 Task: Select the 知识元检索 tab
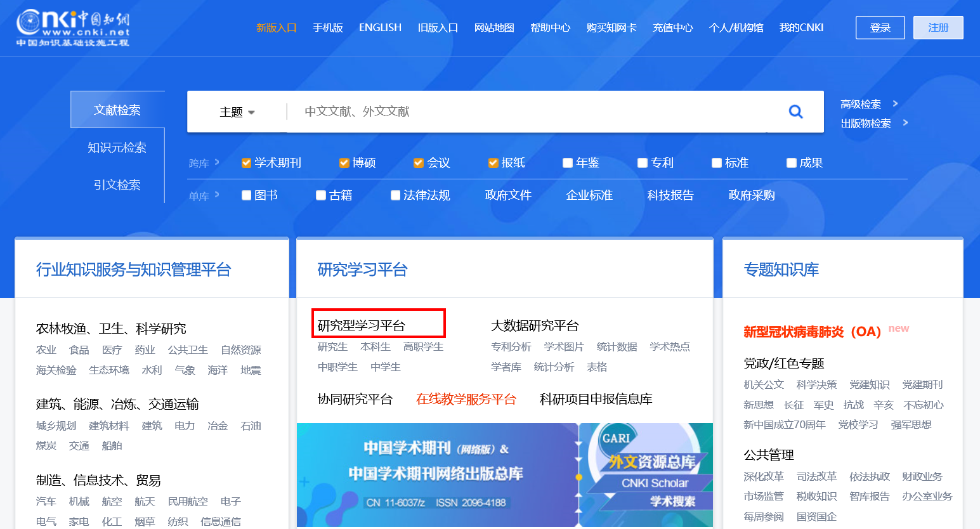pyautogui.click(x=117, y=147)
